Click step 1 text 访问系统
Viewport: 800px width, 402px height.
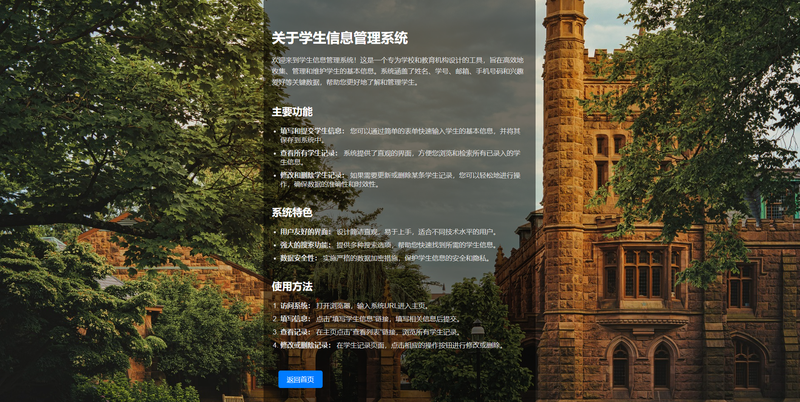(295, 306)
